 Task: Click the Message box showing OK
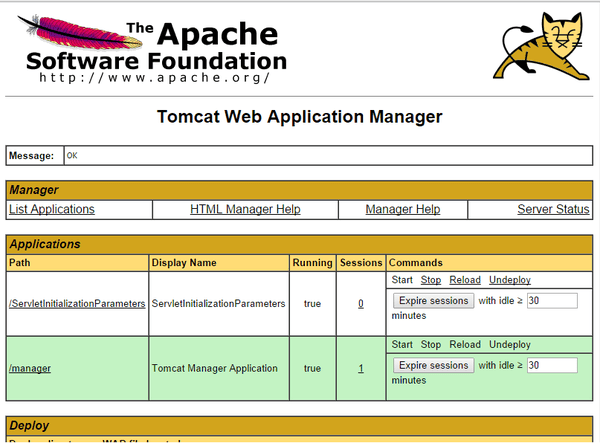click(326, 156)
